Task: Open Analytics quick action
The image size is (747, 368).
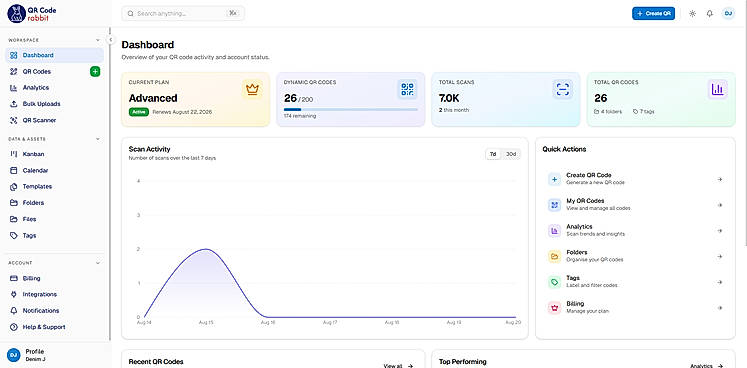Action: click(636, 231)
